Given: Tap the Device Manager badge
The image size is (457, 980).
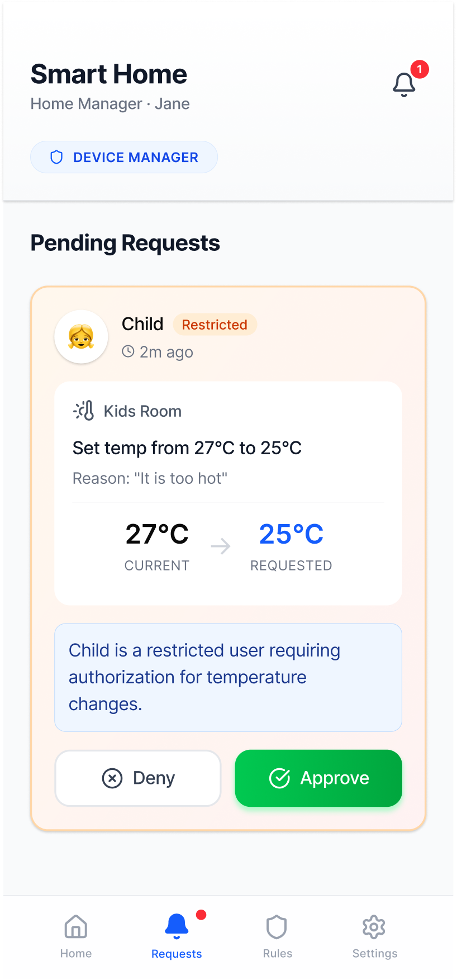Looking at the screenshot, I should click(x=124, y=158).
